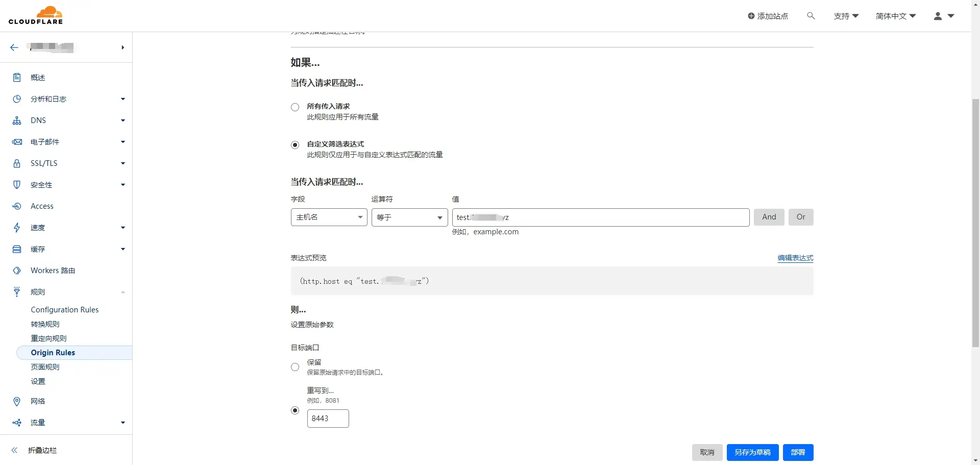The image size is (980, 465).
Task: Click the 流量 traffic icon
Action: coord(17,423)
